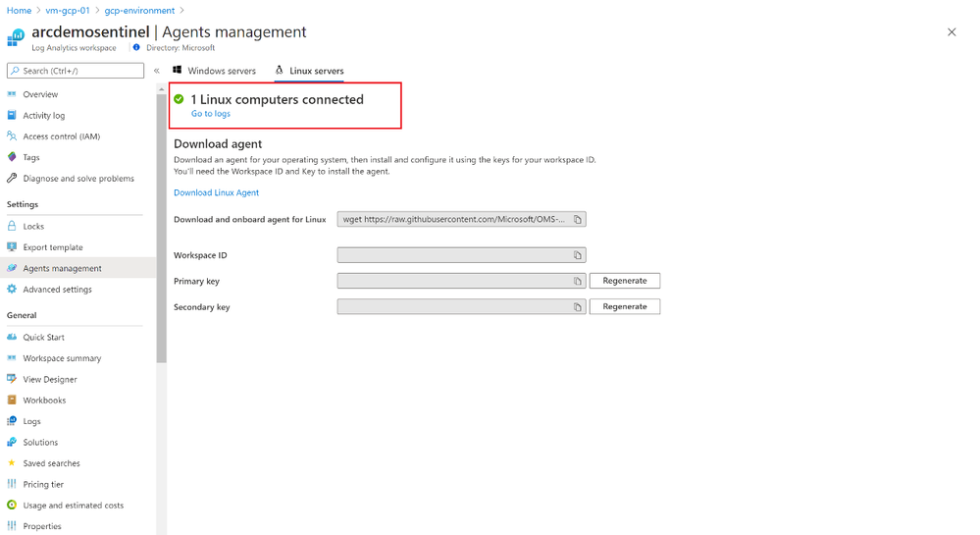Switch to the Windows servers tab

[215, 71]
